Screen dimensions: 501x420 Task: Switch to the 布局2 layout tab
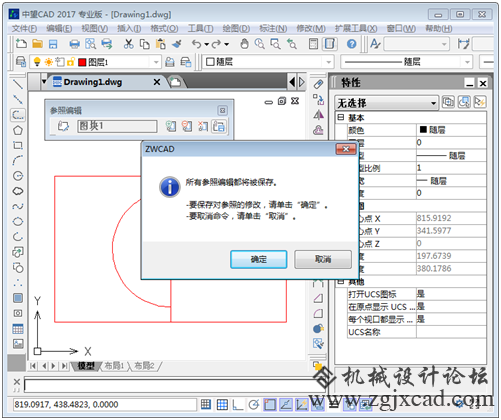(x=144, y=366)
